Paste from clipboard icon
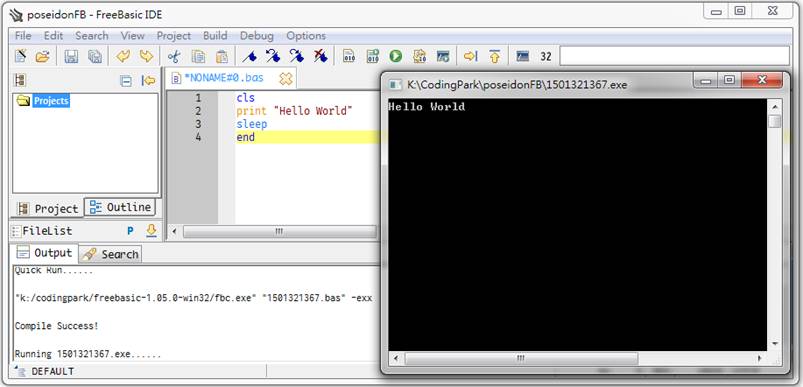 [222, 56]
